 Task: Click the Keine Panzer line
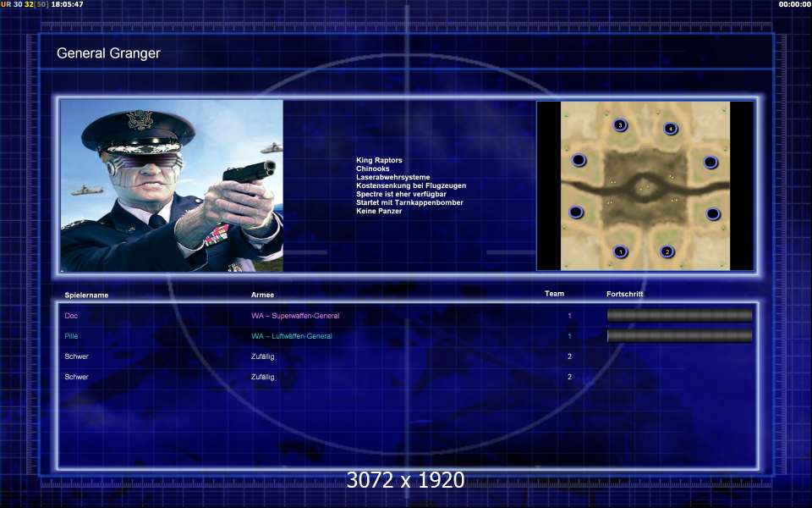tap(379, 211)
